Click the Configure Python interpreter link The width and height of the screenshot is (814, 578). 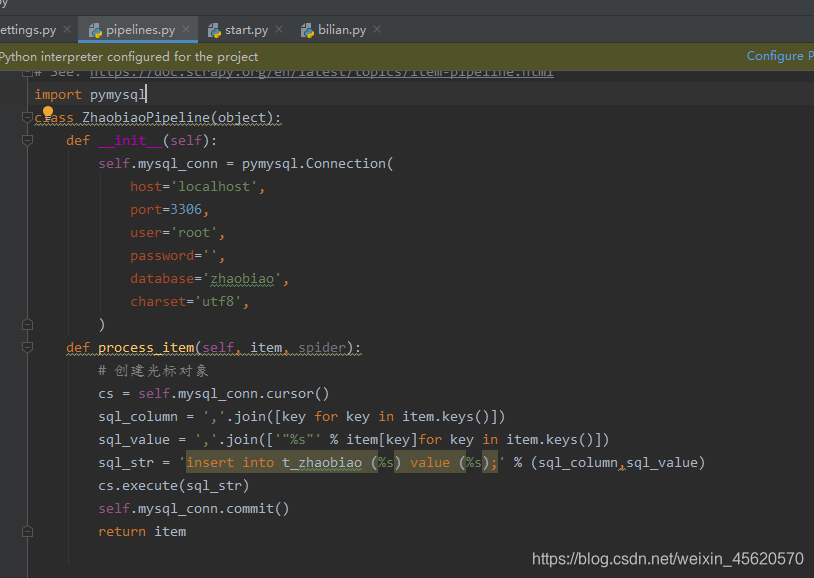780,56
